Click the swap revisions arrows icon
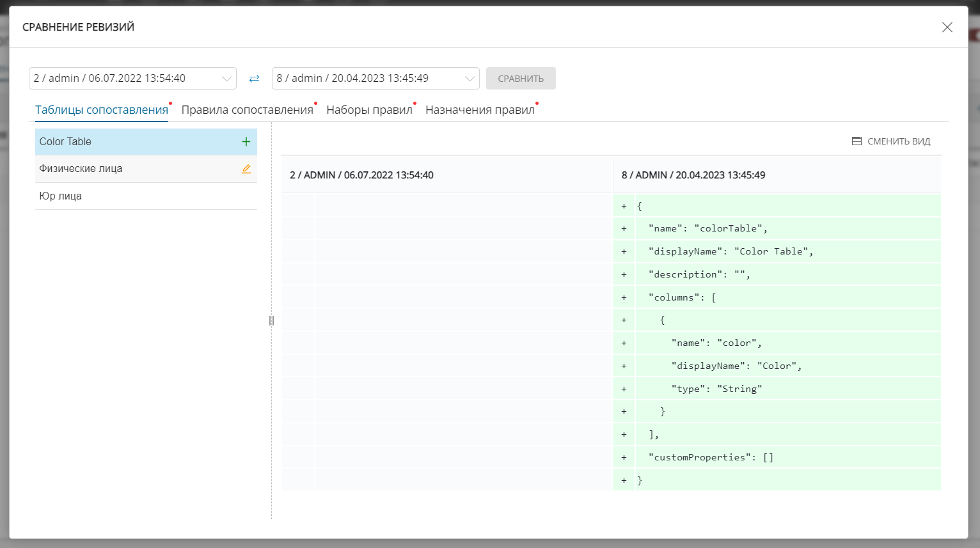Viewport: 980px width, 548px height. 254,79
